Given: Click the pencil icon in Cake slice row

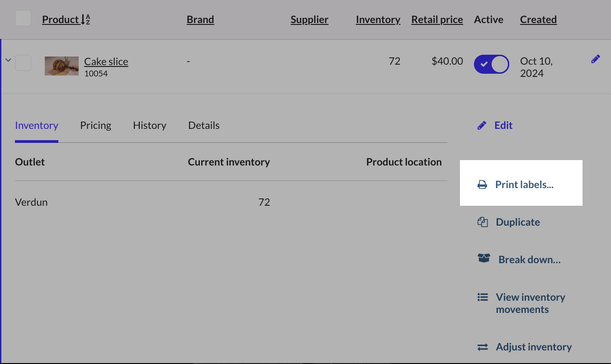Looking at the screenshot, I should [595, 59].
